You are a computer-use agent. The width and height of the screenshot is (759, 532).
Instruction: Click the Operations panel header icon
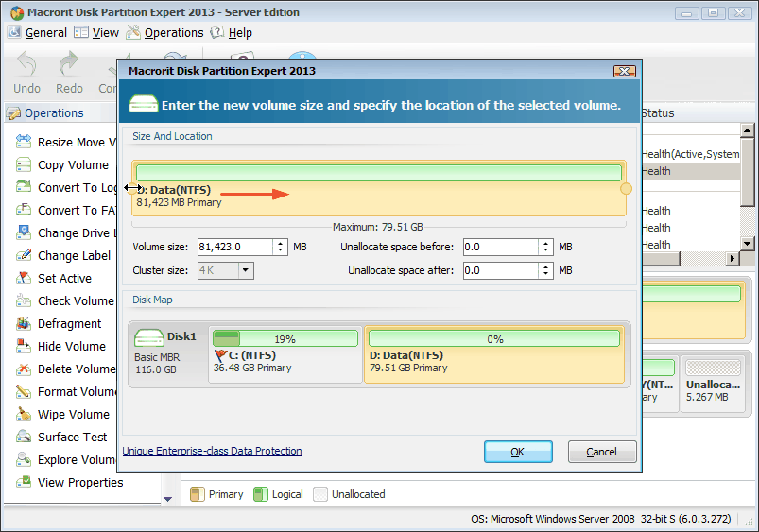point(13,112)
